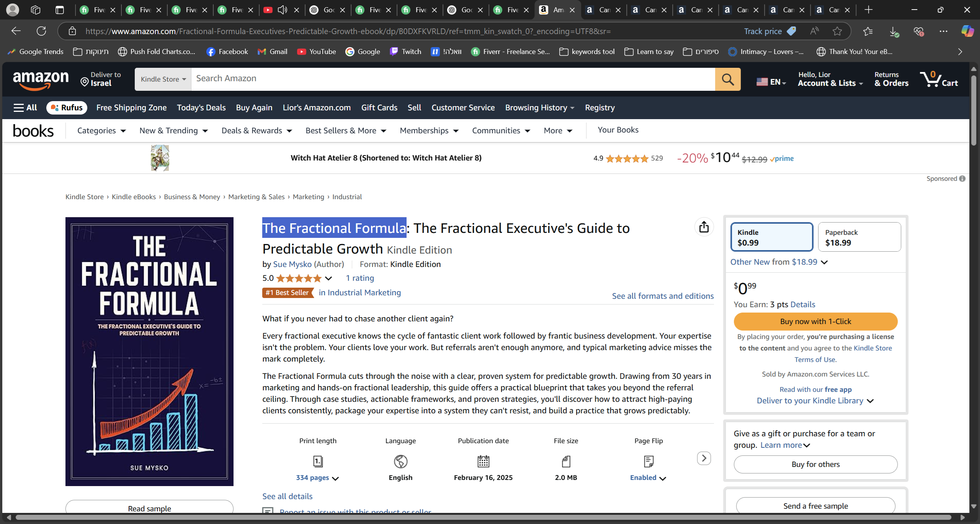Screen dimensions: 980x524
Task: Click the Rufus assistant button
Action: pyautogui.click(x=67, y=108)
